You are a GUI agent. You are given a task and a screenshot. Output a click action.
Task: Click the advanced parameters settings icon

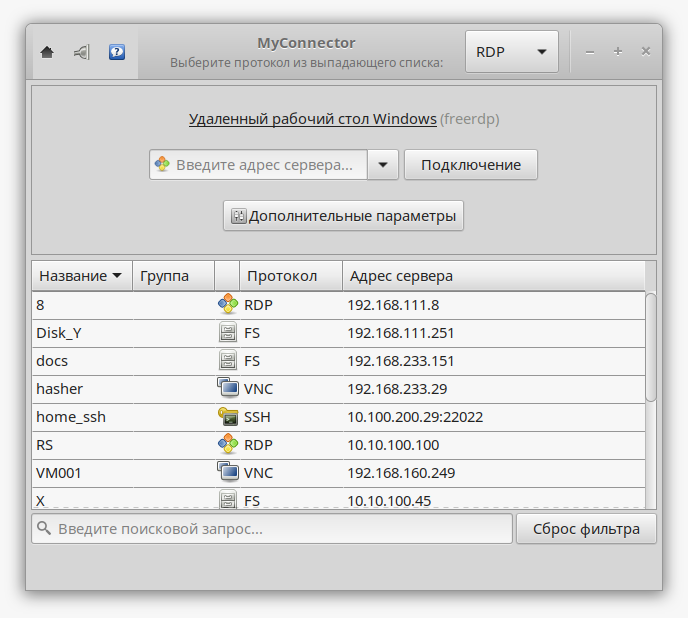click(x=238, y=216)
